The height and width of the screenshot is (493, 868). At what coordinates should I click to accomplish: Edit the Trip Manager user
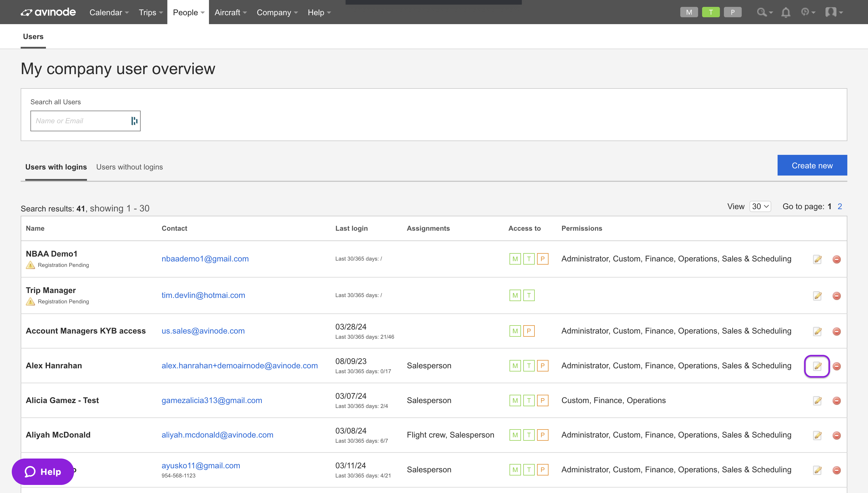click(817, 296)
